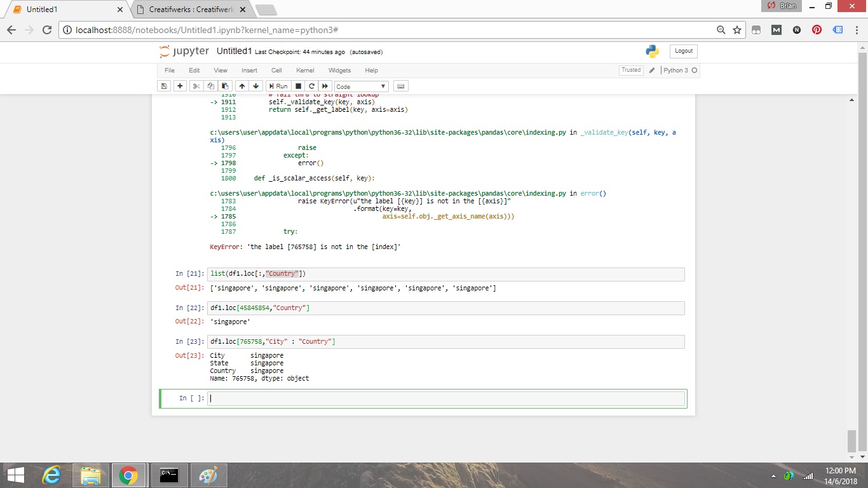The width and height of the screenshot is (868, 488).
Task: Open the Paint app from the taskbar
Action: (x=208, y=475)
